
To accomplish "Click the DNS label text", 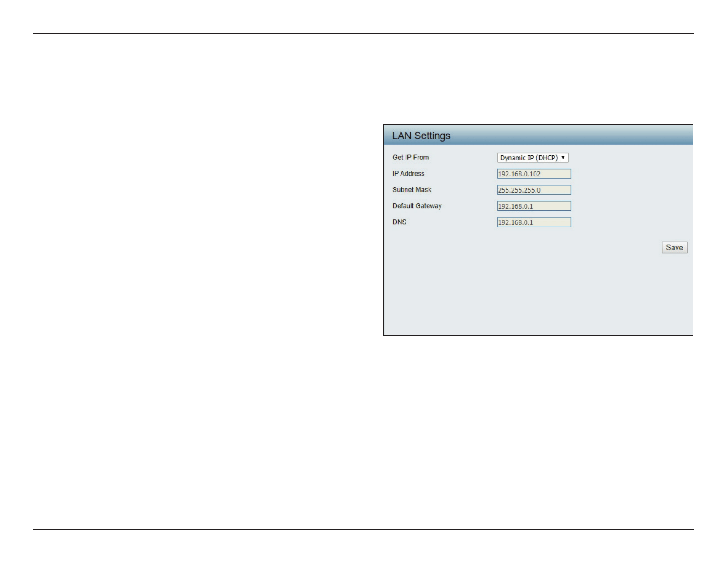I will tap(400, 222).
